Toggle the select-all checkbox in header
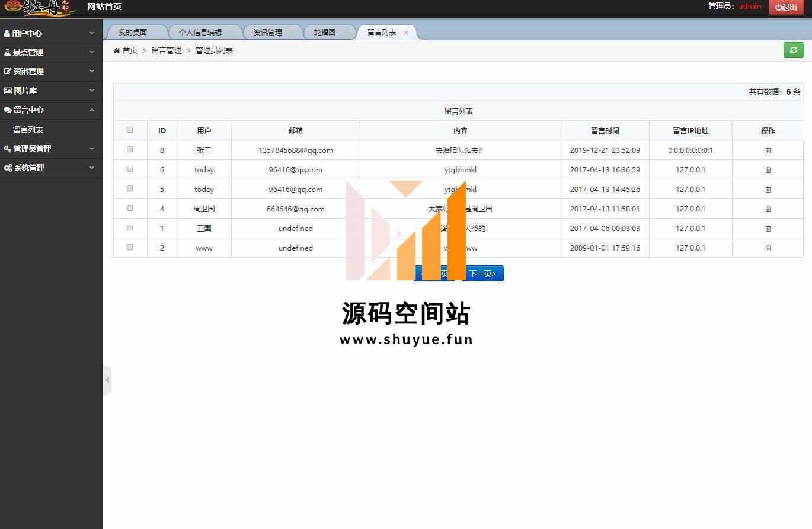Viewport: 812px width, 529px height. 130,130
